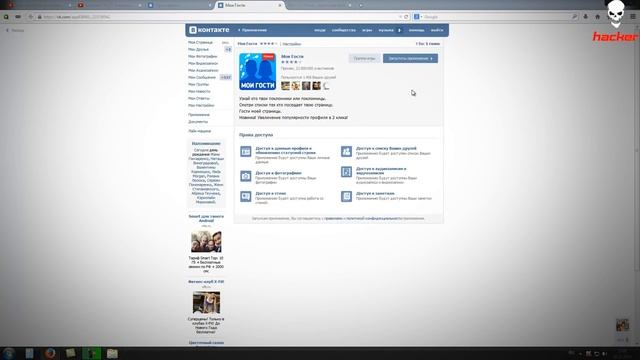Open Мои Группы in left sidebar
Image resolution: width=640 pixels, height=360 pixels.
click(198, 84)
